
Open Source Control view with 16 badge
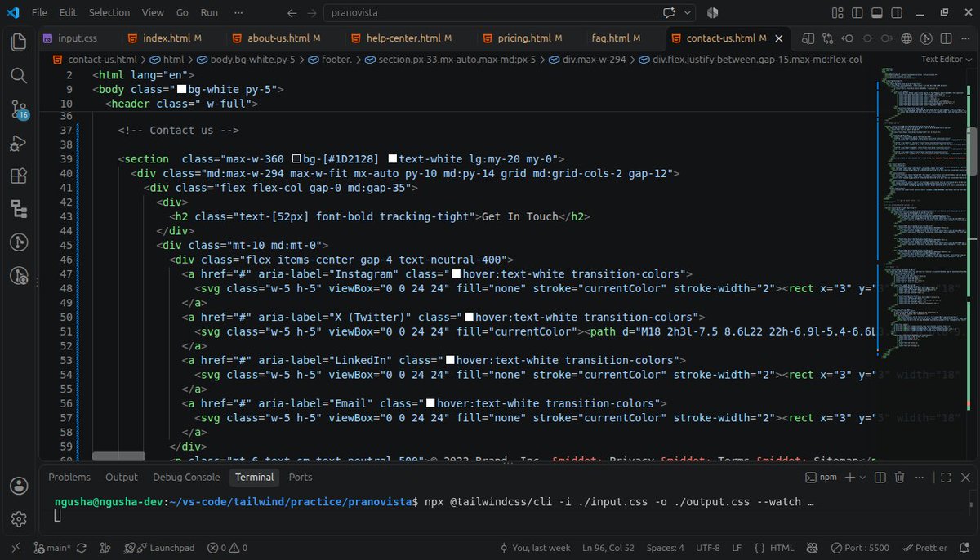tap(19, 109)
